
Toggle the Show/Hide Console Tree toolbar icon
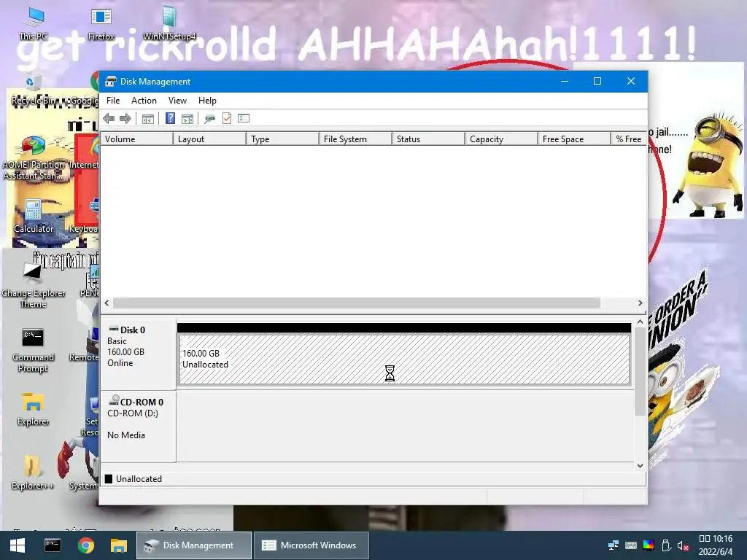tap(147, 119)
